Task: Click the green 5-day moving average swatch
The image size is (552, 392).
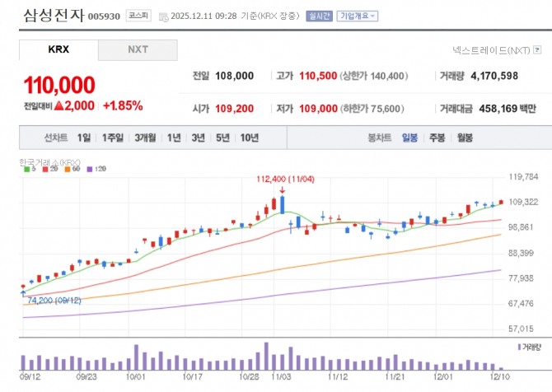Action: click(27, 169)
